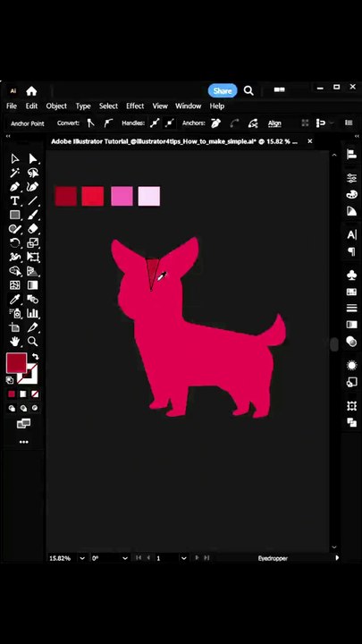Select the Symbol Sprayer tool
The image size is (362, 644).
tap(15, 313)
